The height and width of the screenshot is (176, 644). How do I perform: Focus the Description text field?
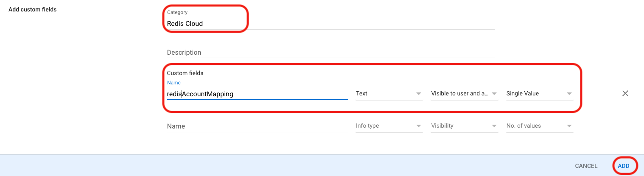331,53
